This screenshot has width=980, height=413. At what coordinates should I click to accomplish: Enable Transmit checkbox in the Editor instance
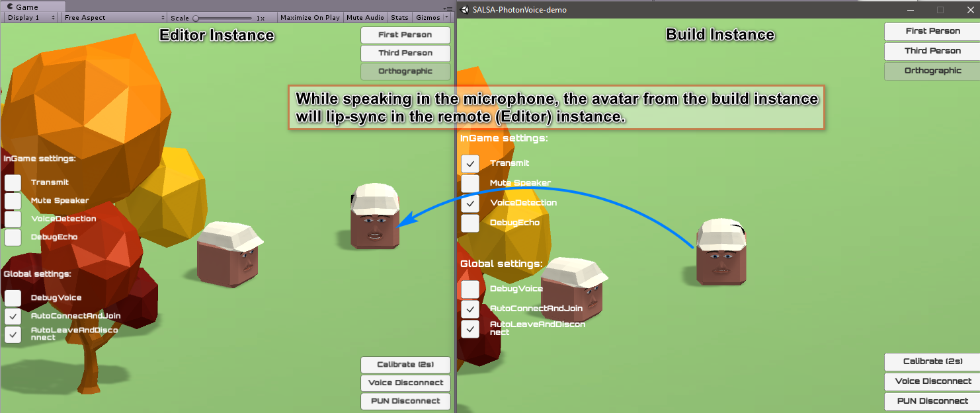(13, 183)
